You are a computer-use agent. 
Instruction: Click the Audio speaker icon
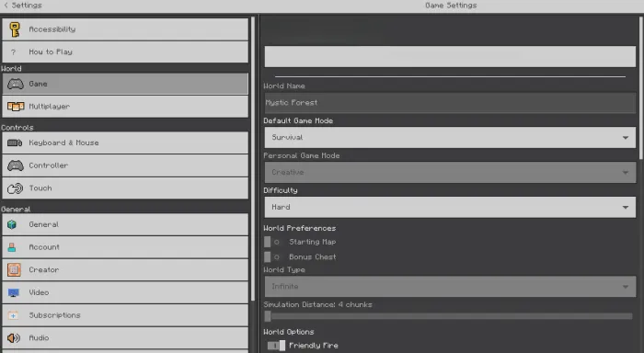coord(14,337)
